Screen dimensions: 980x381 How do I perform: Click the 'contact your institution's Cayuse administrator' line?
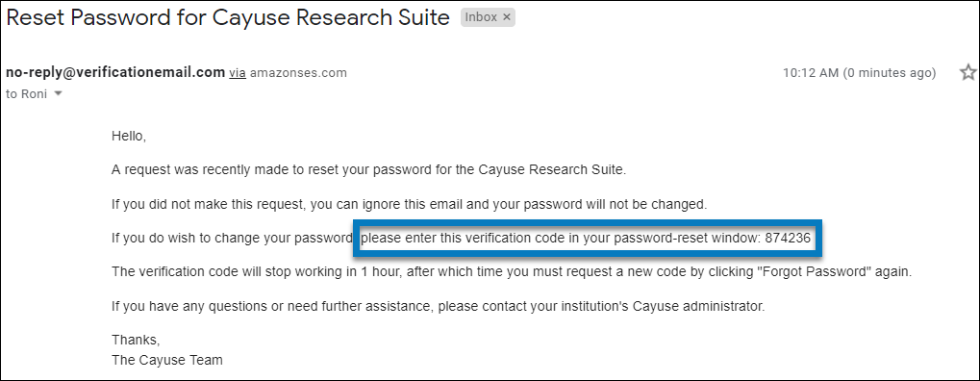click(439, 307)
